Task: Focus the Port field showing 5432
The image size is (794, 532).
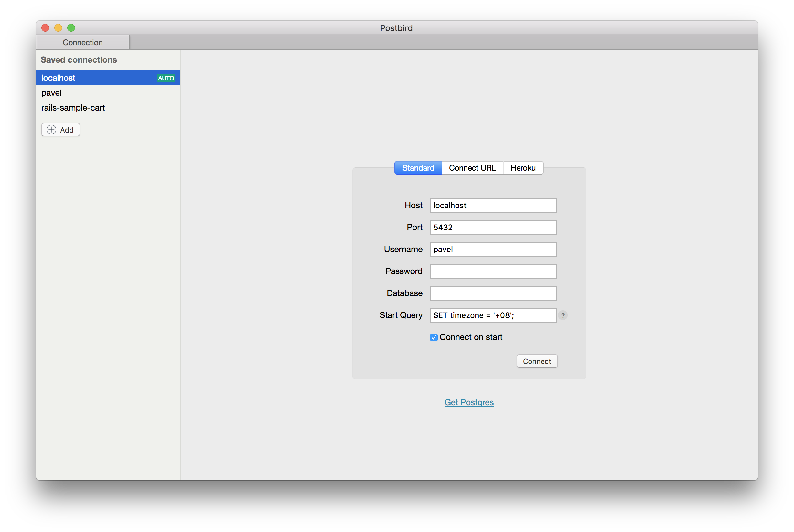Action: [493, 227]
